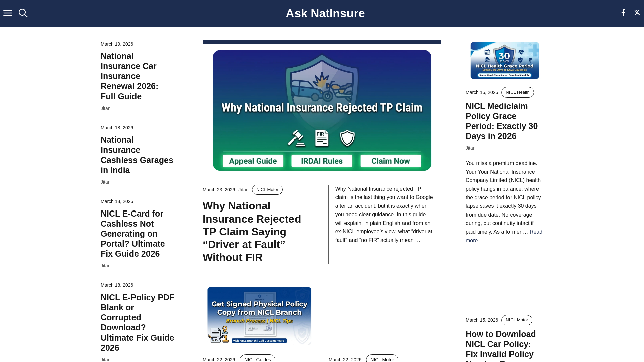Open the site search

click(x=23, y=13)
